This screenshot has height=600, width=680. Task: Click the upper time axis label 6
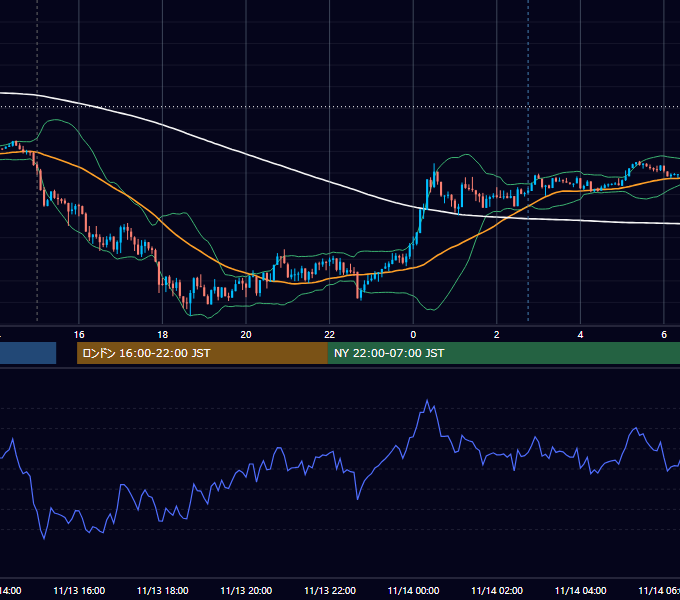click(x=664, y=335)
